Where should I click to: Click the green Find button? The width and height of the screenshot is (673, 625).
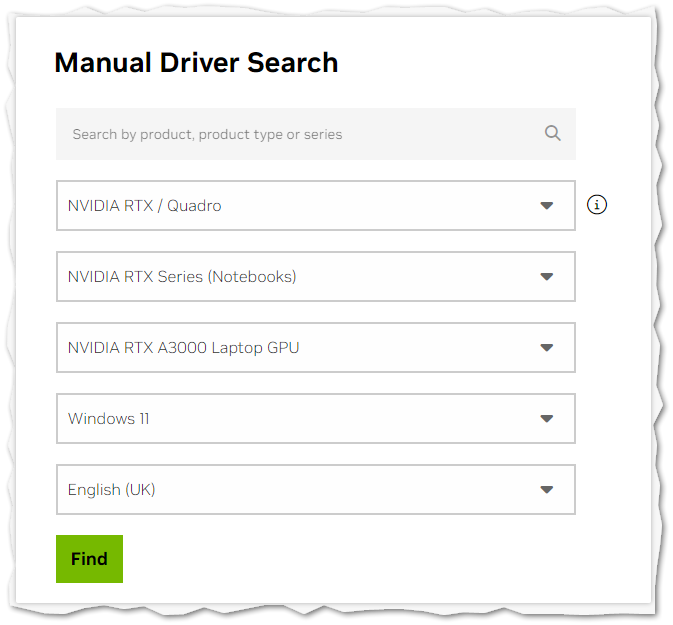(89, 559)
